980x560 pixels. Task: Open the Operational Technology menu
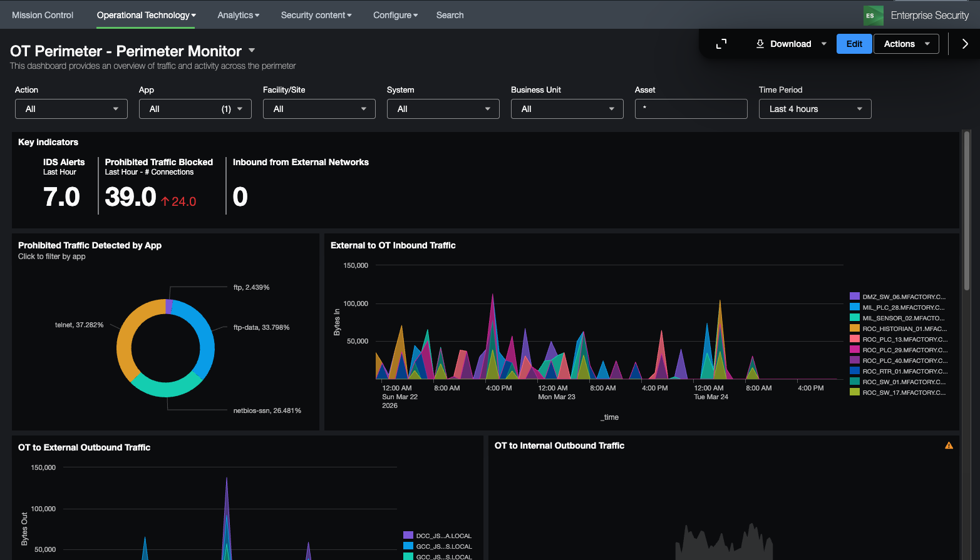click(x=146, y=15)
